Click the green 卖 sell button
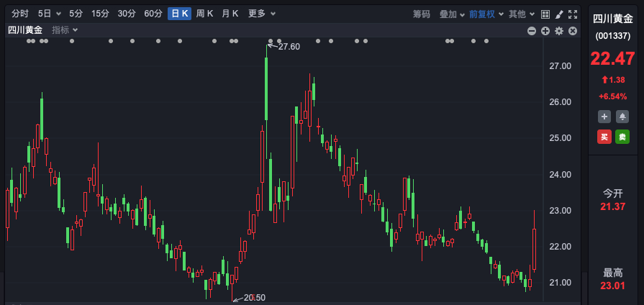 tap(622, 137)
